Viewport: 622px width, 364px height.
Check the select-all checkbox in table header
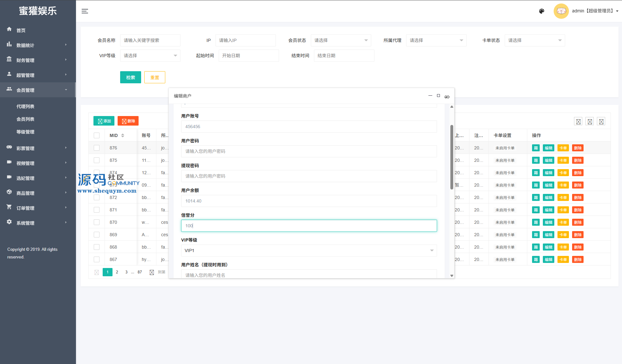[97, 135]
